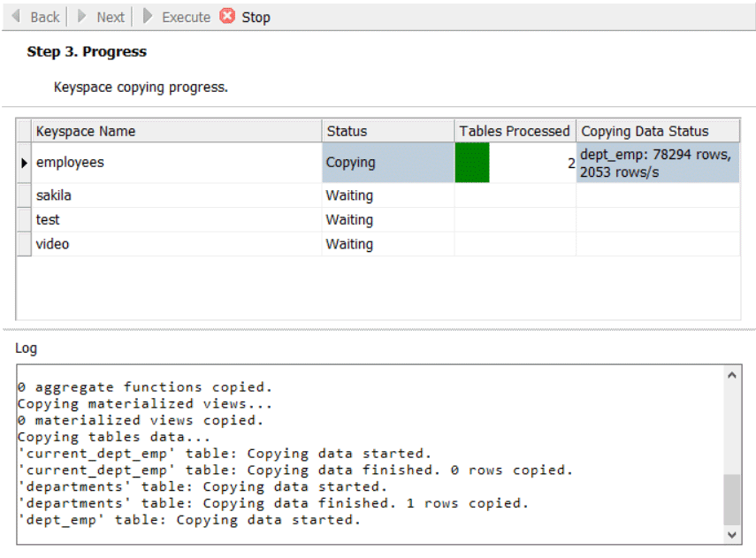Click the Execute play icon

(x=148, y=17)
